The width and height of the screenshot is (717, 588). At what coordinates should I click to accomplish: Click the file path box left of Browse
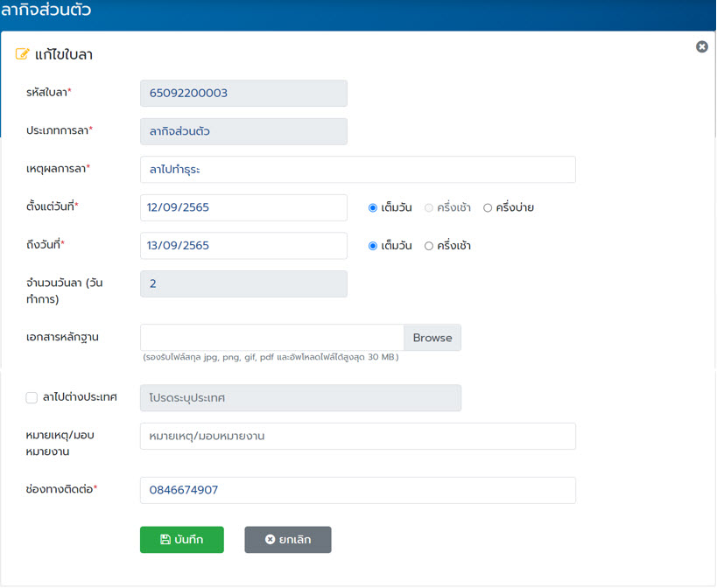(x=271, y=338)
